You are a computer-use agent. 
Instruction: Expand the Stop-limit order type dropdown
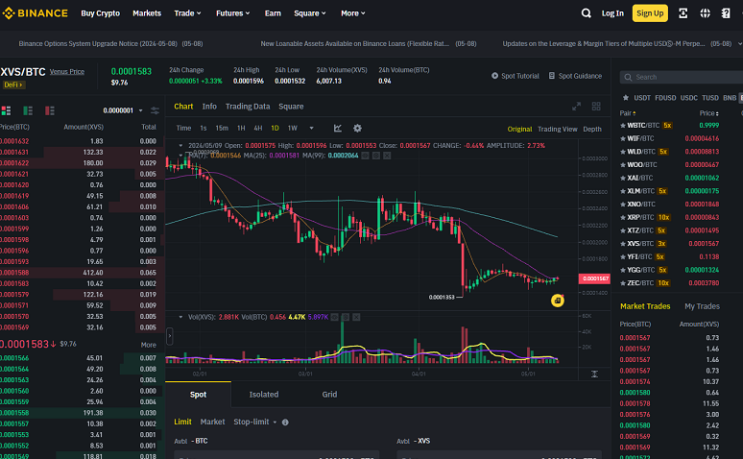click(x=255, y=422)
